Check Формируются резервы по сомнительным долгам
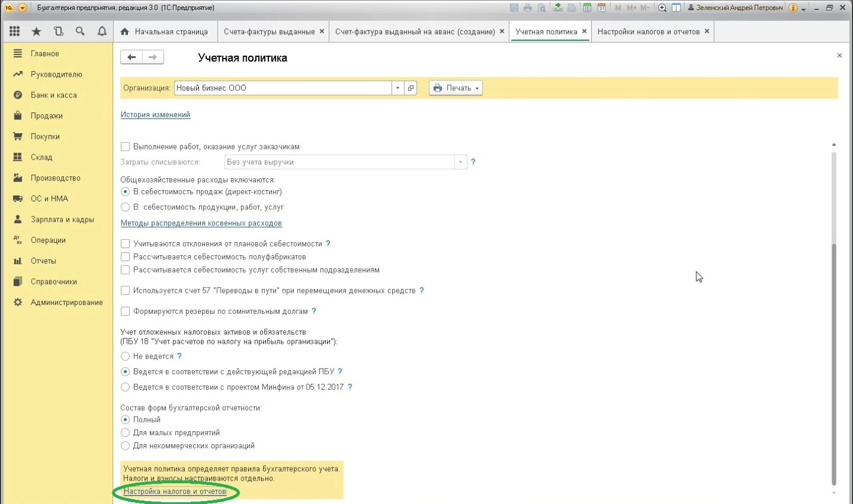Screen dimensions: 853x504 125,311
